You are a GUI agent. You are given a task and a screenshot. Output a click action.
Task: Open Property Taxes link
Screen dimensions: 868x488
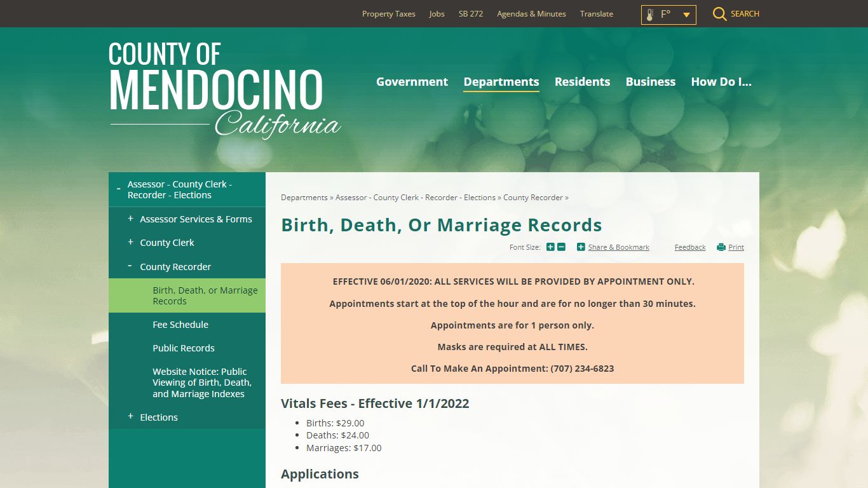[x=389, y=14]
